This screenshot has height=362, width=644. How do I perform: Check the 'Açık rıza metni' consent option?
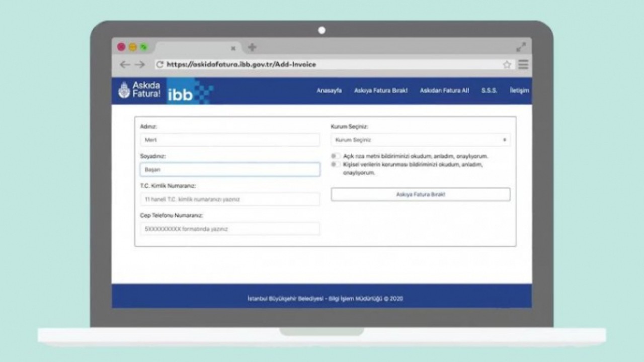(x=334, y=156)
